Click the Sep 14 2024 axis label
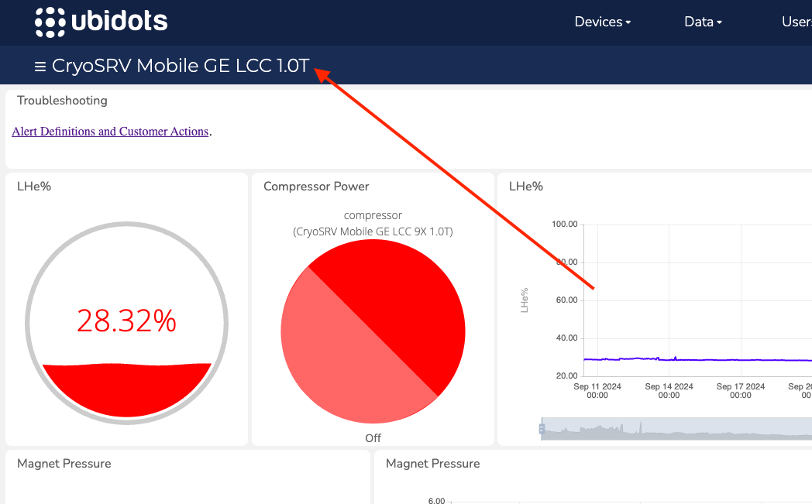The height and width of the screenshot is (504, 812). click(x=669, y=391)
